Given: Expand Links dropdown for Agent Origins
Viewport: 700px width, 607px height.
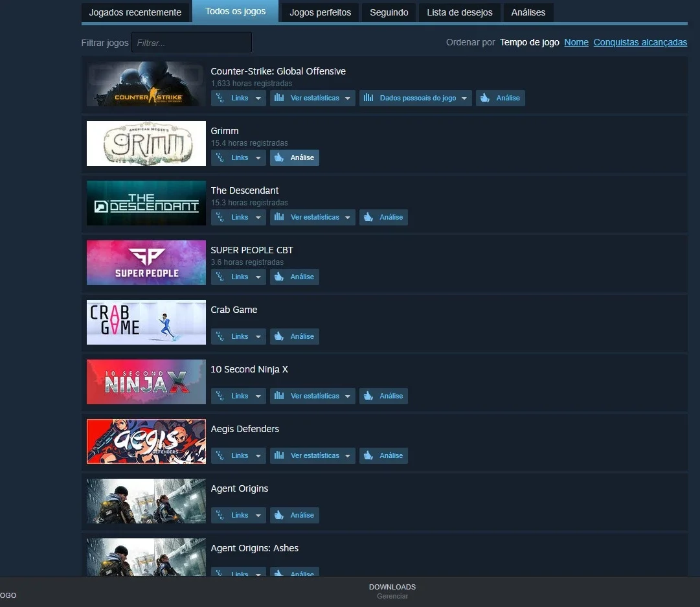Looking at the screenshot, I should tap(238, 515).
